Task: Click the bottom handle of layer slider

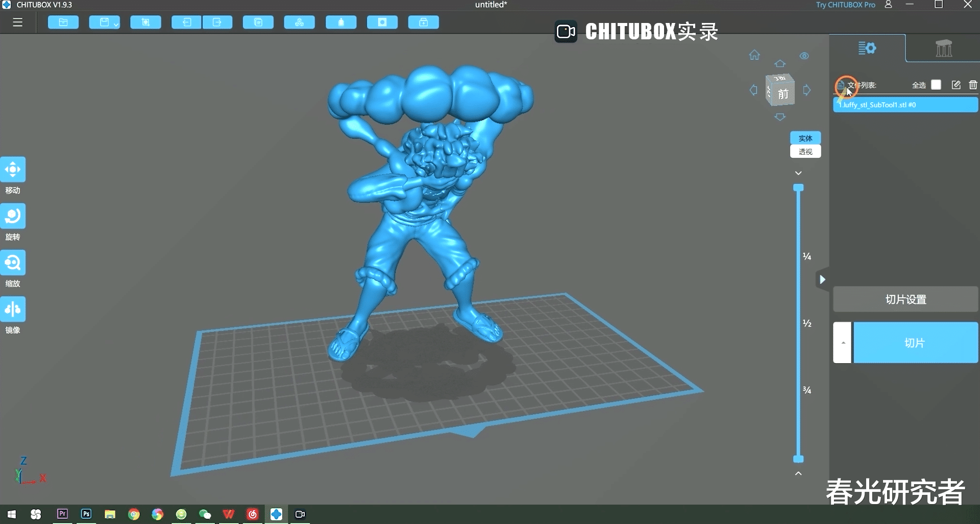Action: (798, 459)
